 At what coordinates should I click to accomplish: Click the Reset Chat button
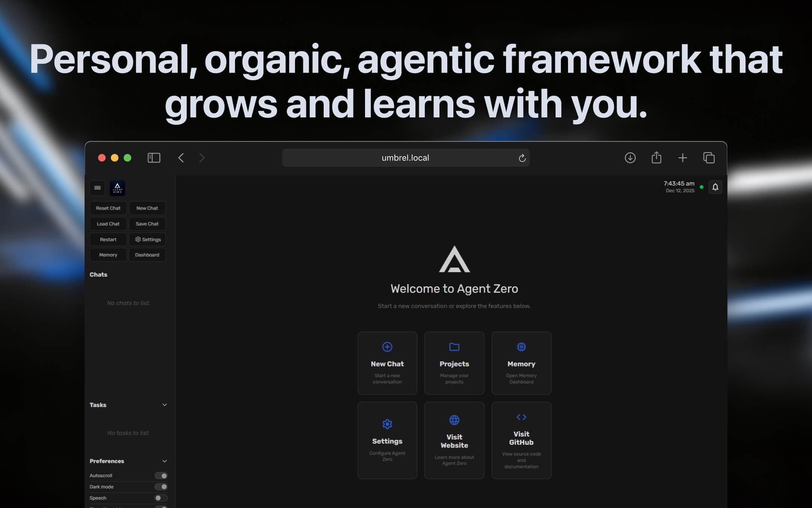108,208
